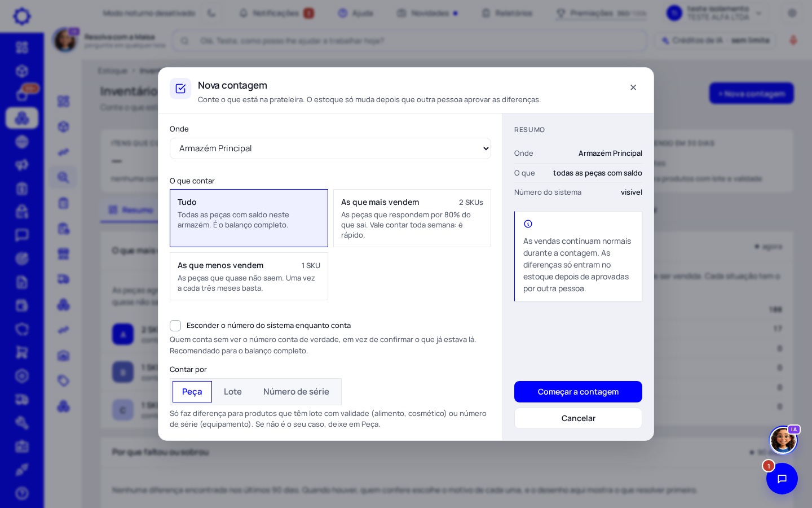Click the checklist icon beside Nova contagem title
Image resolution: width=812 pixels, height=508 pixels.
pos(180,89)
